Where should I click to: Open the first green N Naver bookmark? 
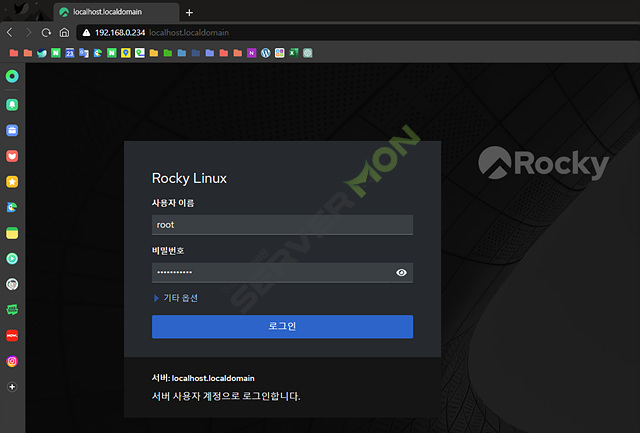click(x=56, y=53)
